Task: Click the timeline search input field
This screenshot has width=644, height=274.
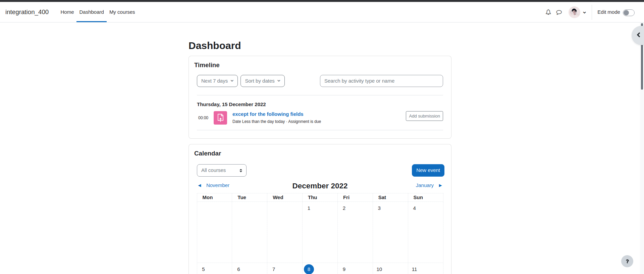Action: click(381, 81)
